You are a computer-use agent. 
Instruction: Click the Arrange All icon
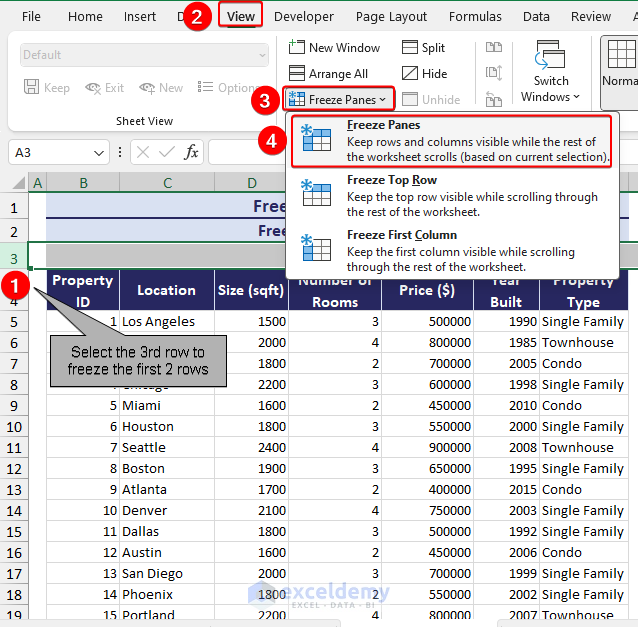[296, 74]
